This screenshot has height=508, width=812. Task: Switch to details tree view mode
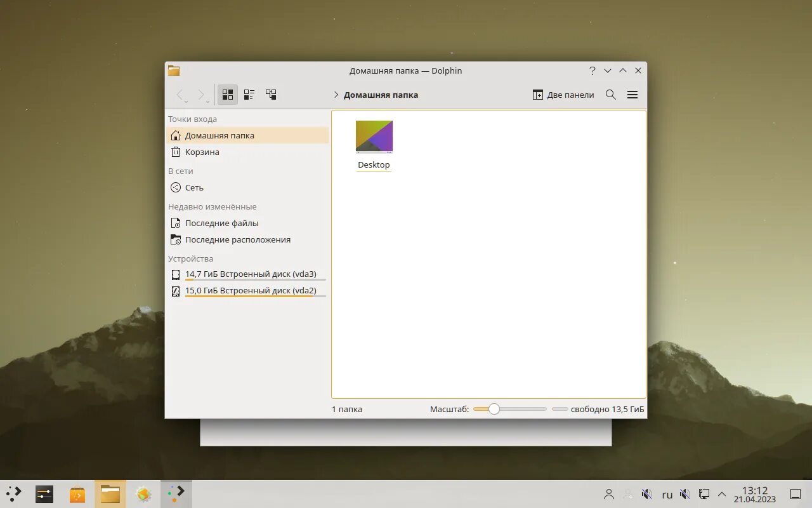(x=271, y=95)
